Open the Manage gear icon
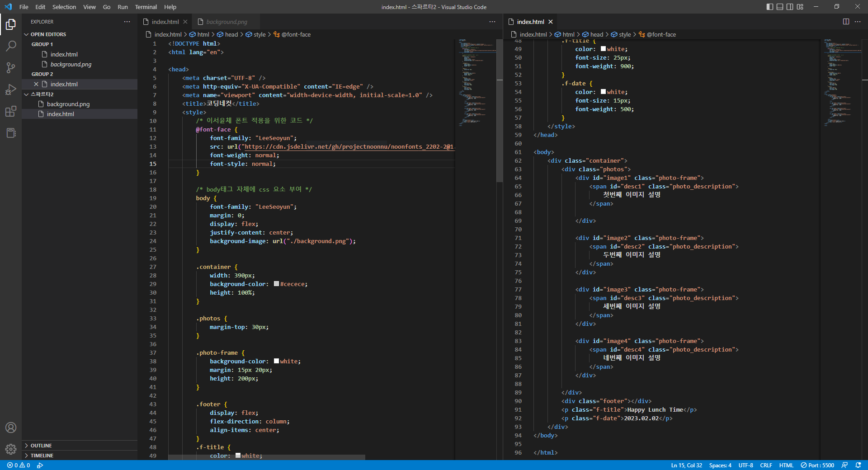The image size is (868, 470). coord(11,449)
